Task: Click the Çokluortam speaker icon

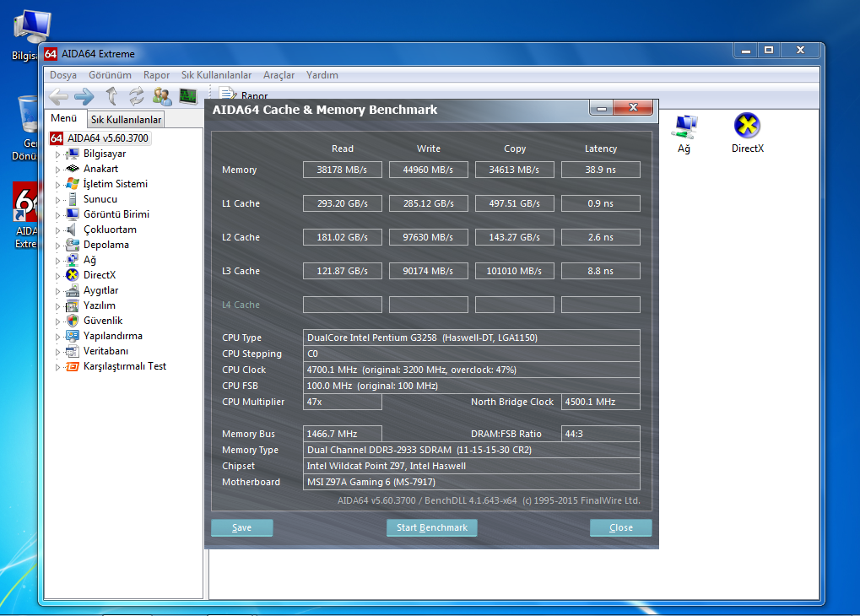Action: 71,230
